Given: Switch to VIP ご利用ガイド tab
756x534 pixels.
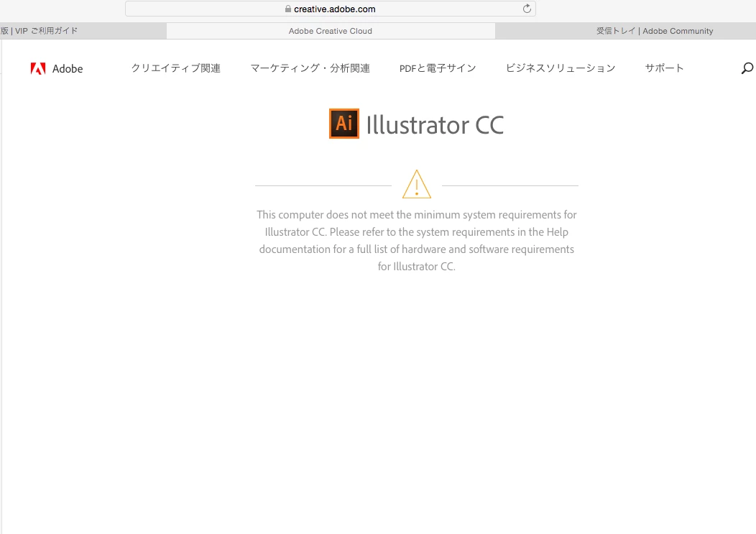Looking at the screenshot, I should pyautogui.click(x=83, y=31).
